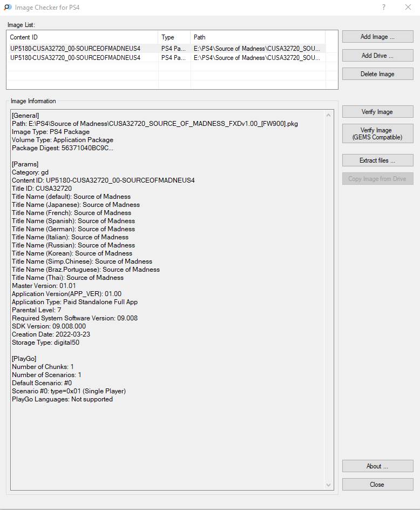Click the Title ID: CUSA32720 line
Image resolution: width=420 pixels, height=510 pixels.
(42, 189)
